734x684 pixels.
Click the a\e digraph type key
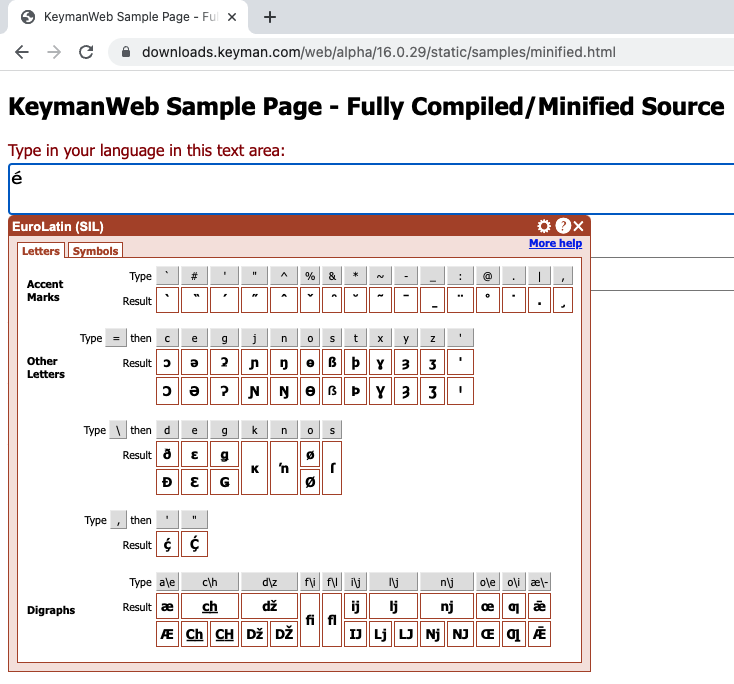click(167, 582)
